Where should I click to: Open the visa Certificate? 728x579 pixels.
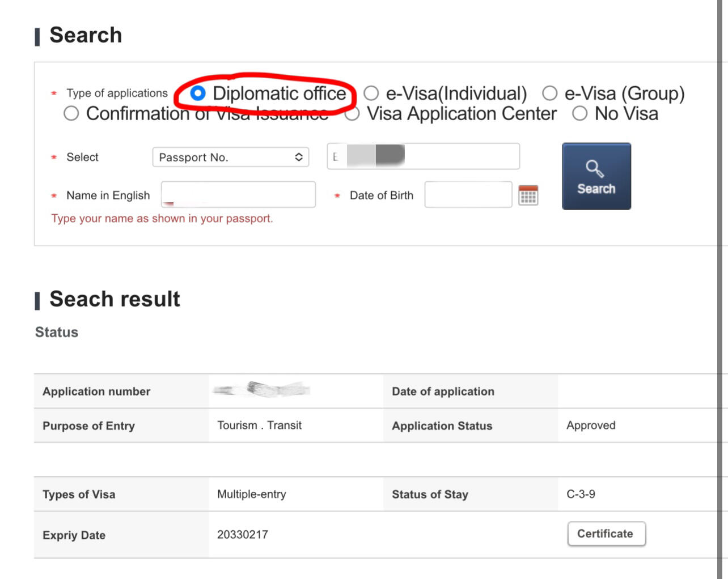606,534
